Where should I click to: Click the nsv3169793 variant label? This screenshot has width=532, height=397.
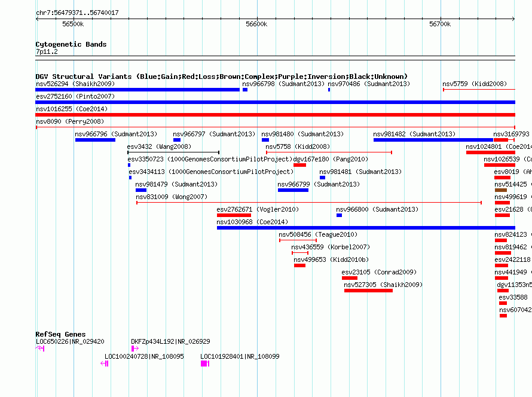pyautogui.click(x=511, y=134)
